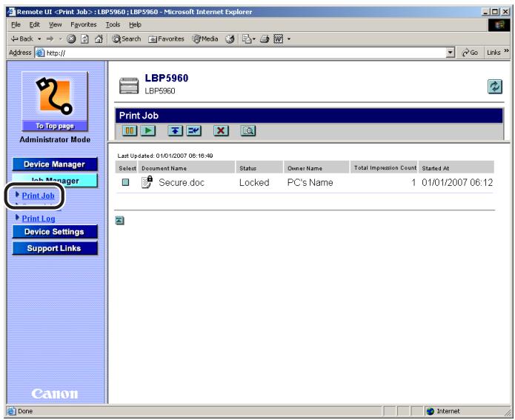Open the Media toolbar button
The height and width of the screenshot is (420, 515).
pyautogui.click(x=205, y=39)
